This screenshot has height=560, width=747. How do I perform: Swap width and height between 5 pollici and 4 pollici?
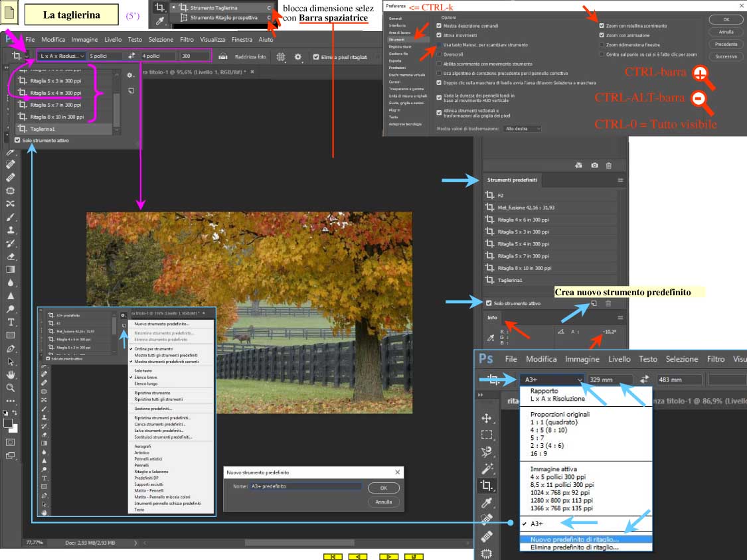(131, 56)
